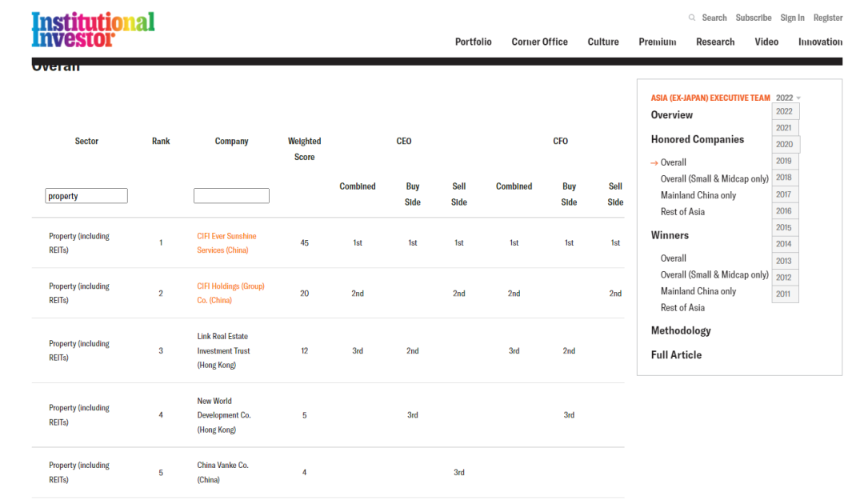Viewport: 864px width, 504px height.
Task: Click the Weighted Score column header
Action: click(304, 149)
